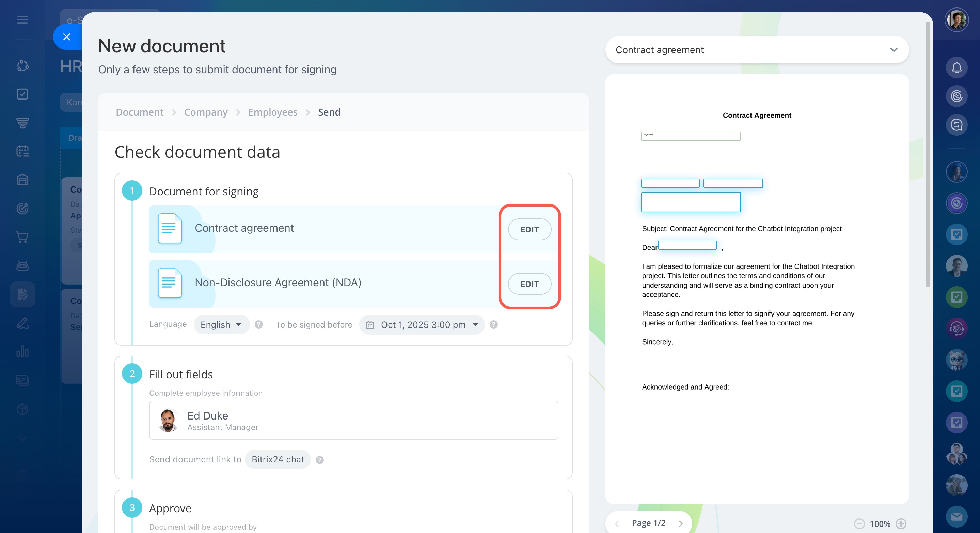Open the warehouse inventory icon in left sidebar
This screenshot has height=533, width=980.
pyautogui.click(x=22, y=180)
